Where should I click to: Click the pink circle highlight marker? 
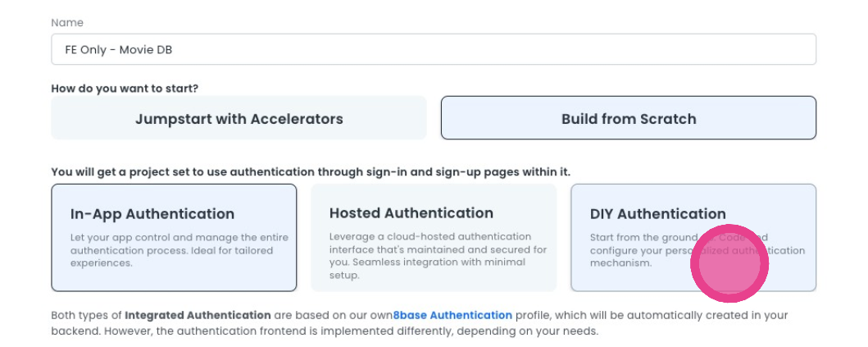pos(729,263)
